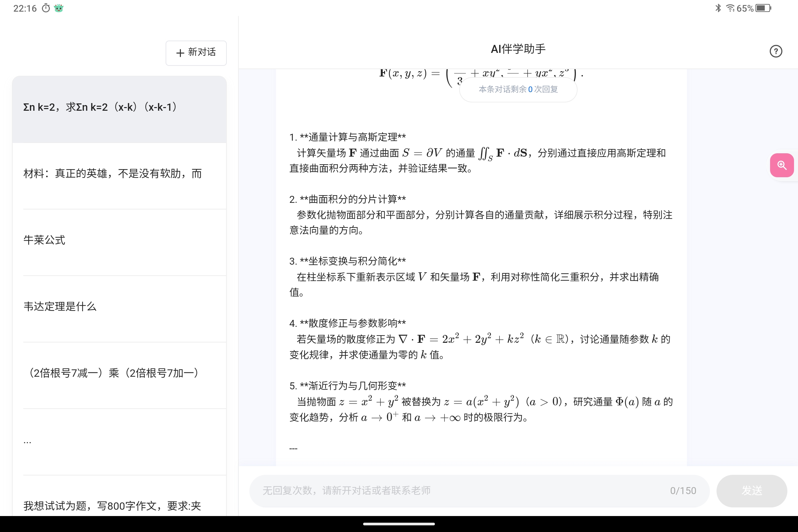
Task: Tap the 本条对话剩余0次回复 notice pill
Action: pyautogui.click(x=518, y=89)
